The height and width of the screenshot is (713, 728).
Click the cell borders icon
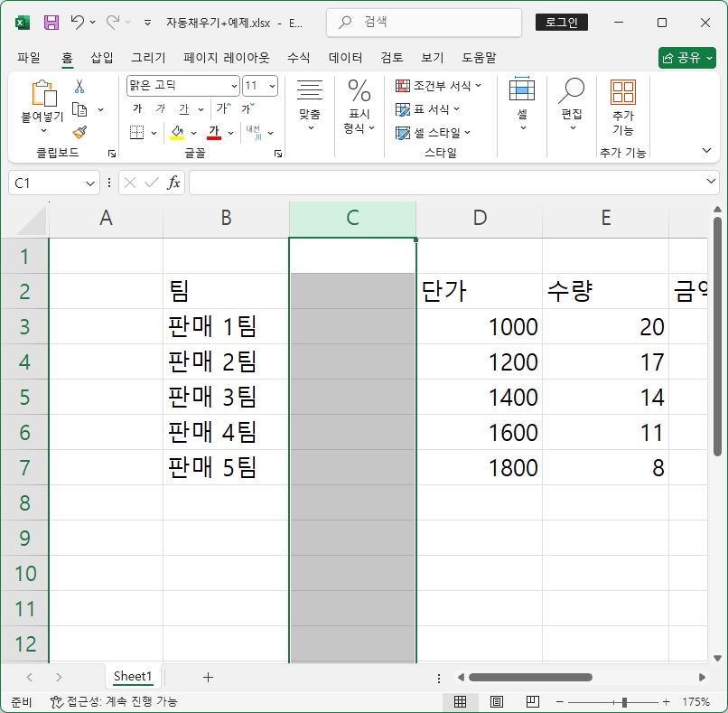click(x=136, y=133)
